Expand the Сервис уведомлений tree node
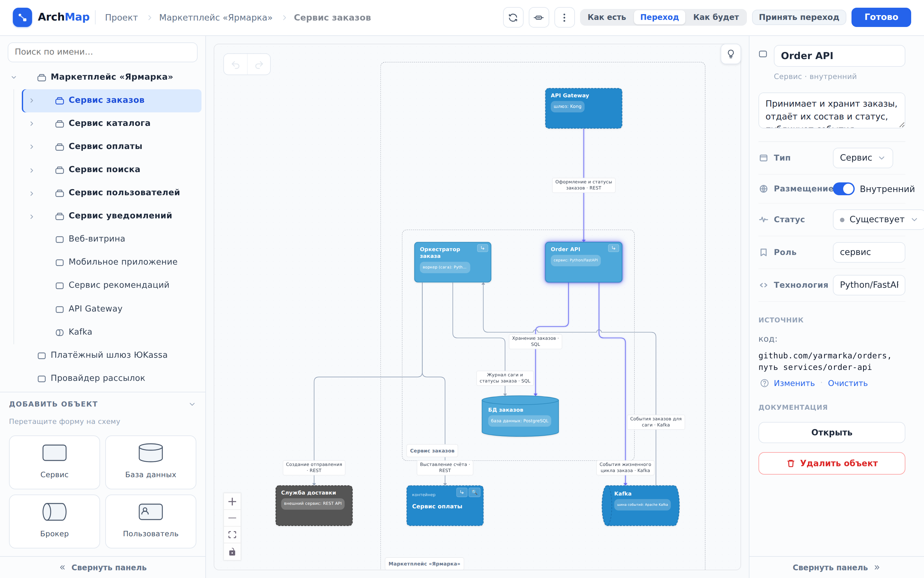This screenshot has width=924, height=578. pyautogui.click(x=32, y=216)
